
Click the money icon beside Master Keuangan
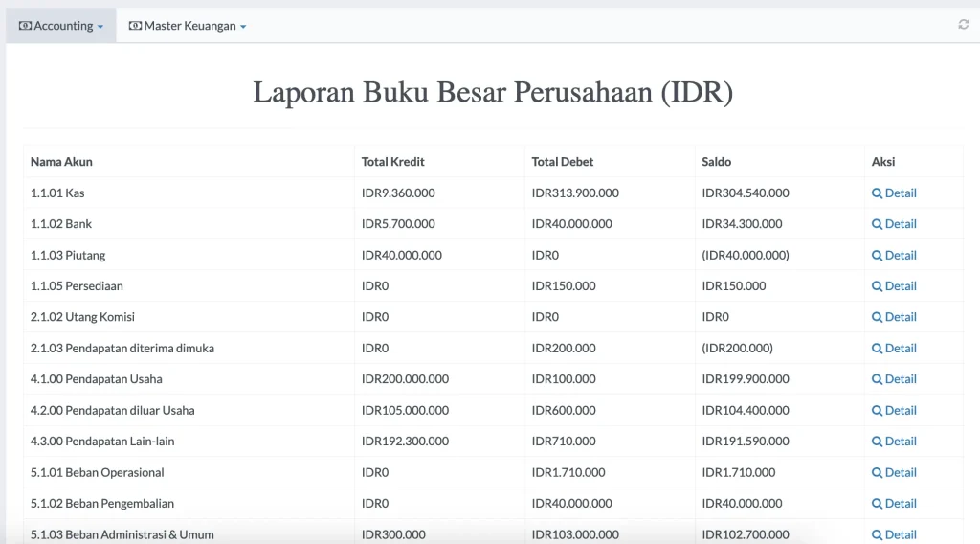pos(135,26)
